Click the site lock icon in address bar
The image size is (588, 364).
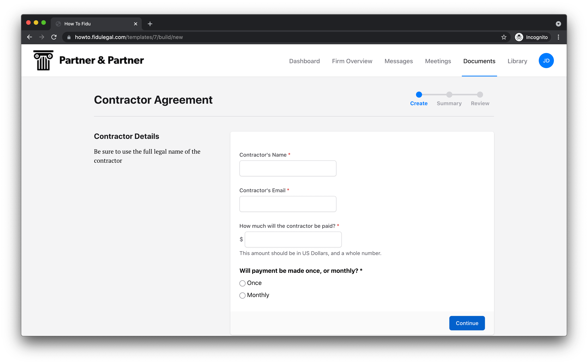[69, 37]
